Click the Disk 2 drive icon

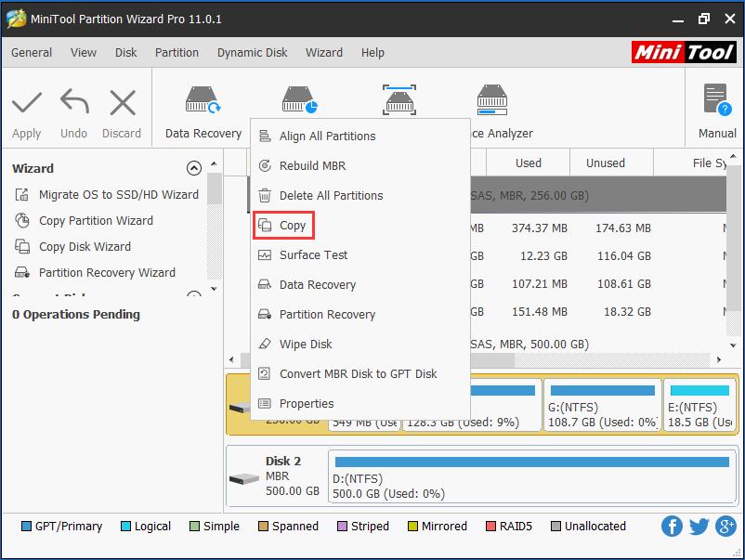tap(244, 478)
